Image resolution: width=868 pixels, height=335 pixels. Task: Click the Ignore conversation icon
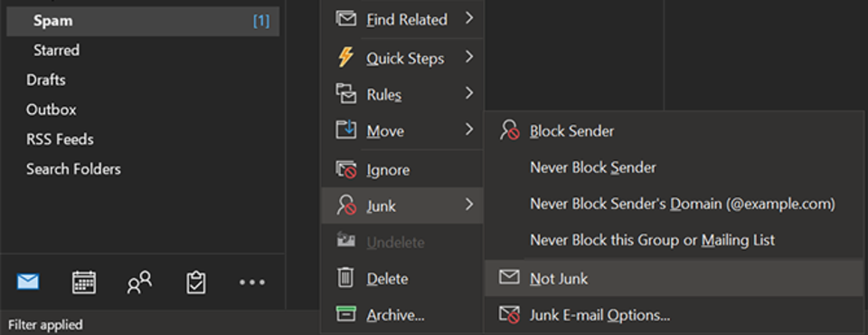click(346, 169)
